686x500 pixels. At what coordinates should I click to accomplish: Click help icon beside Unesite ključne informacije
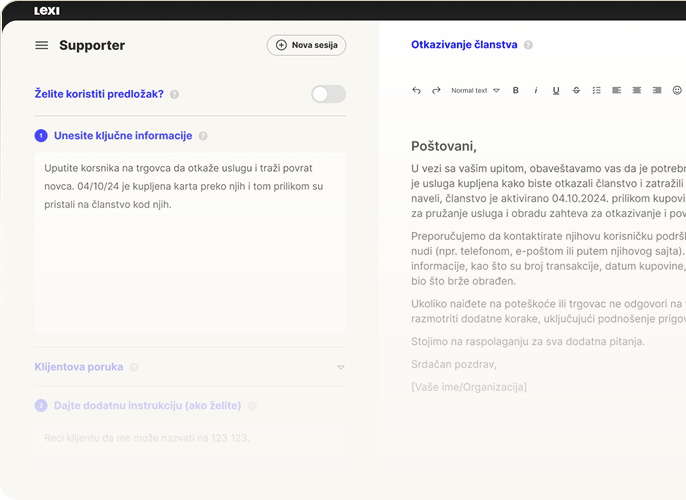click(203, 136)
